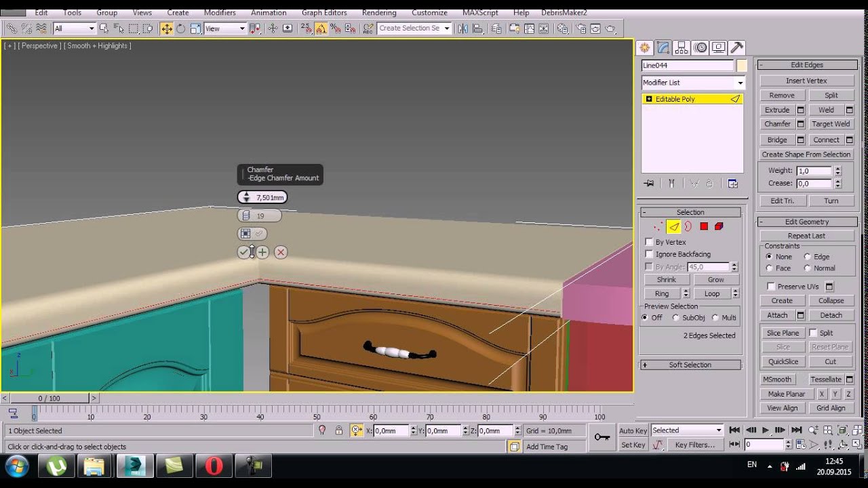Click the Repeat Last button
The image size is (868, 488).
coord(806,236)
